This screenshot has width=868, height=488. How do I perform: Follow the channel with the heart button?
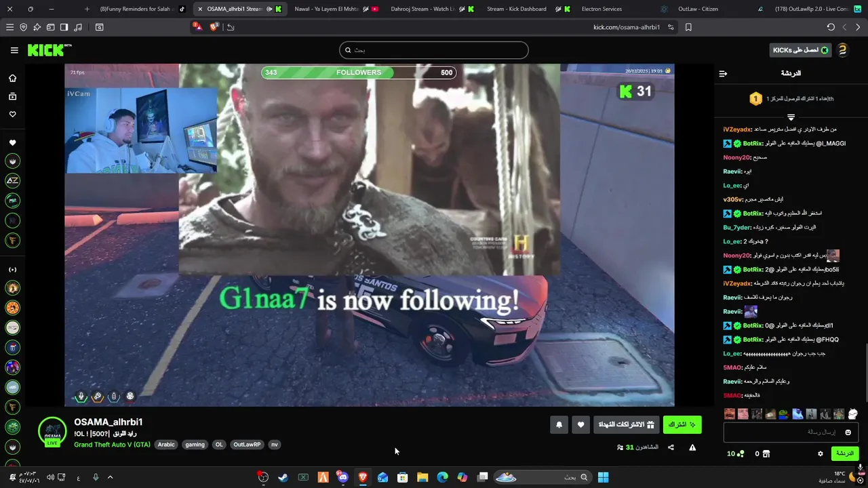[x=581, y=425]
